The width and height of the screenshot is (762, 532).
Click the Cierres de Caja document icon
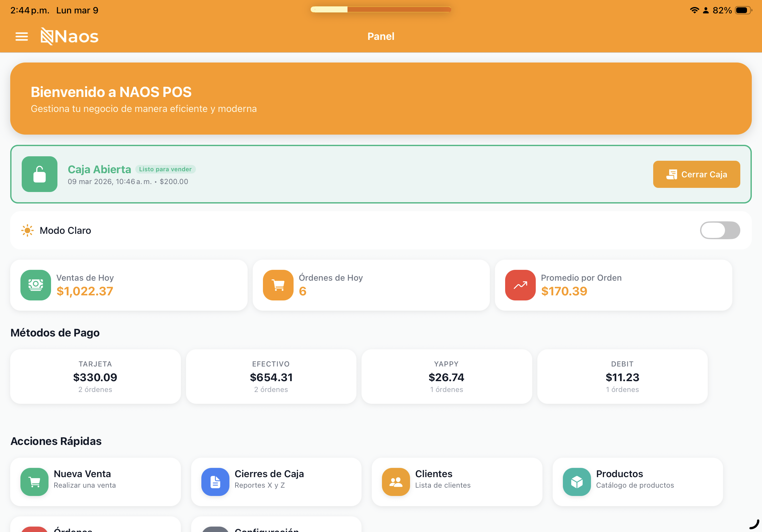(x=215, y=482)
